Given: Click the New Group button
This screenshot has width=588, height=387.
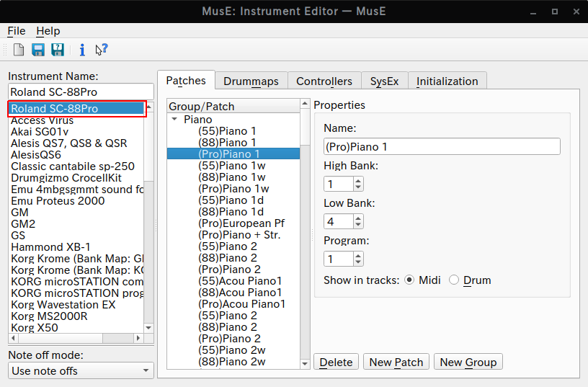Looking at the screenshot, I should (x=468, y=362).
